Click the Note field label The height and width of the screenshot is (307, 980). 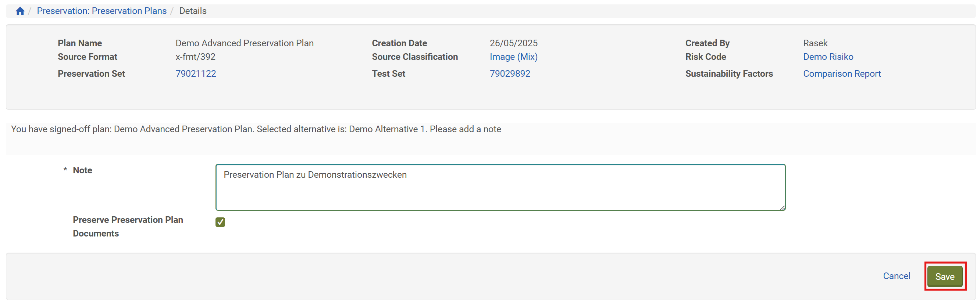[82, 170]
